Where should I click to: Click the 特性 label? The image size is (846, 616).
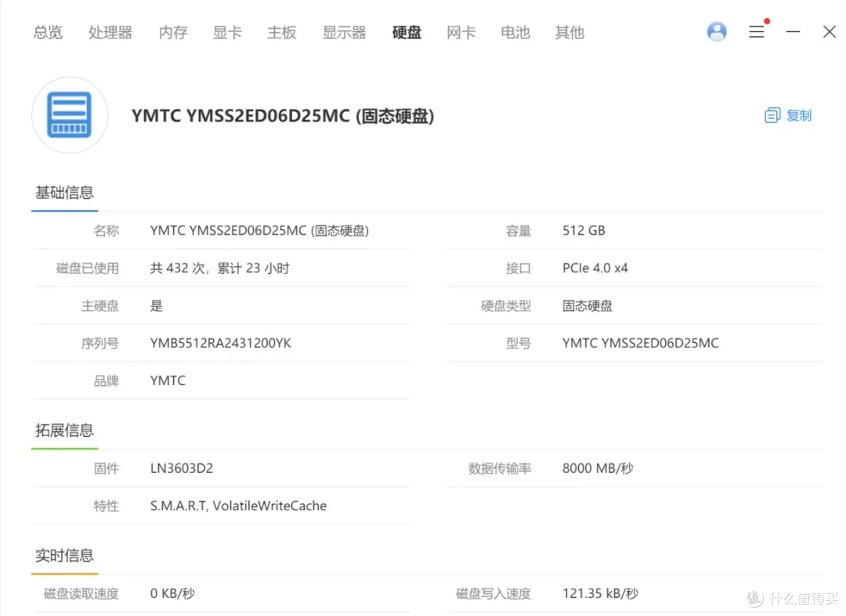coord(107,506)
